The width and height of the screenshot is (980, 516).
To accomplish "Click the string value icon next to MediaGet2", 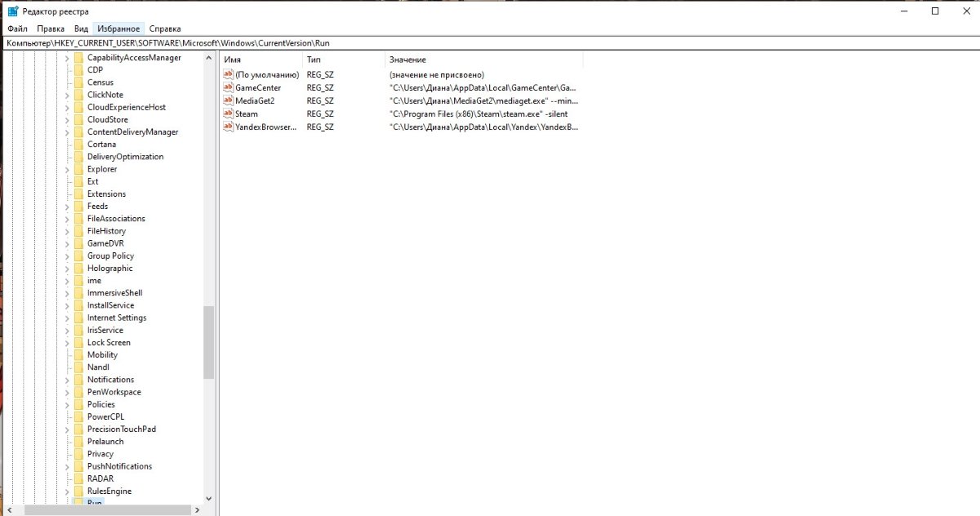I will tap(228, 100).
